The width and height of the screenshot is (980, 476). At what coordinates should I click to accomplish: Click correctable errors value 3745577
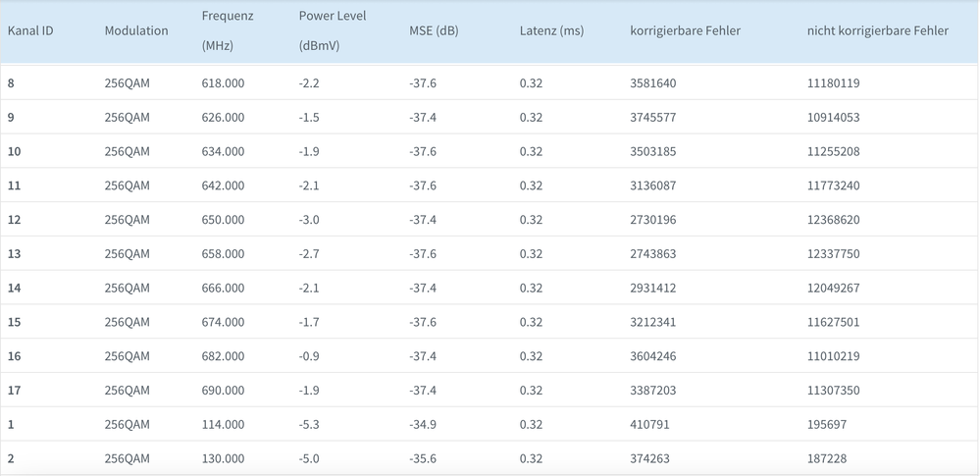point(653,118)
